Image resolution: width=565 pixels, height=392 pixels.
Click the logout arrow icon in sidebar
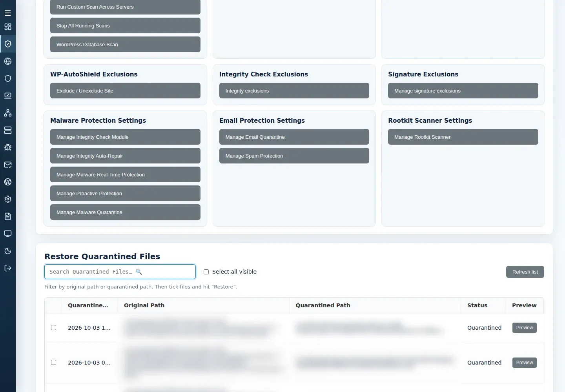pos(8,268)
